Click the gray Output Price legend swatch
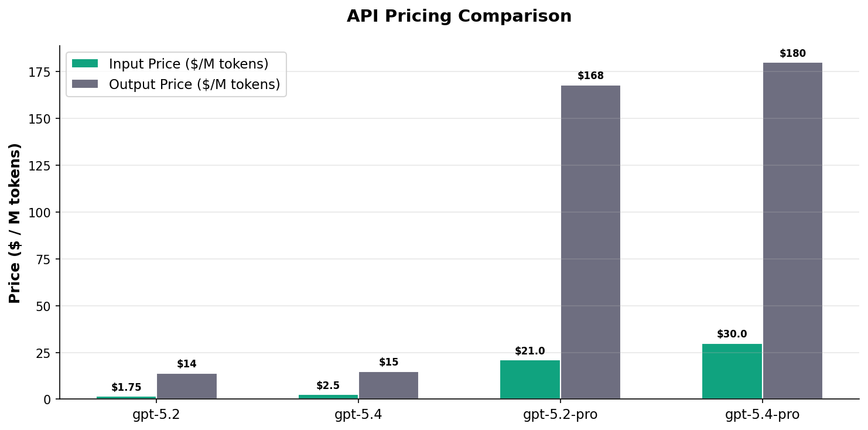Viewport: 868px width, 430px height. (85, 84)
